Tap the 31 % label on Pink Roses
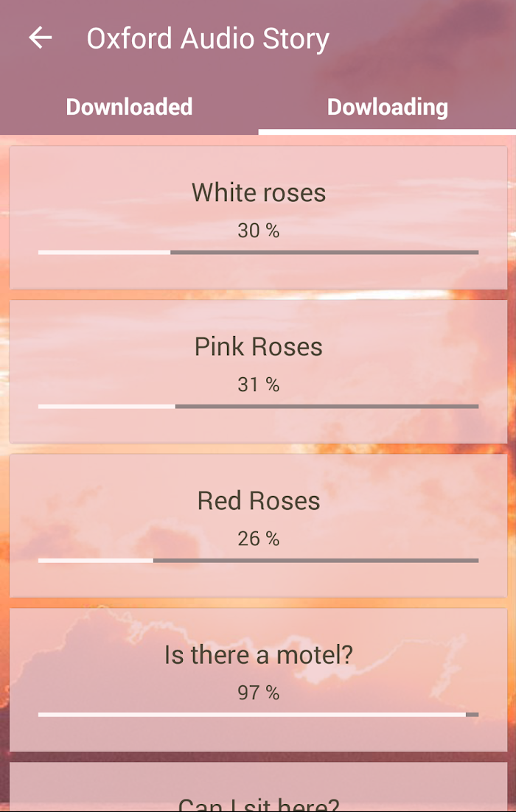 point(258,385)
